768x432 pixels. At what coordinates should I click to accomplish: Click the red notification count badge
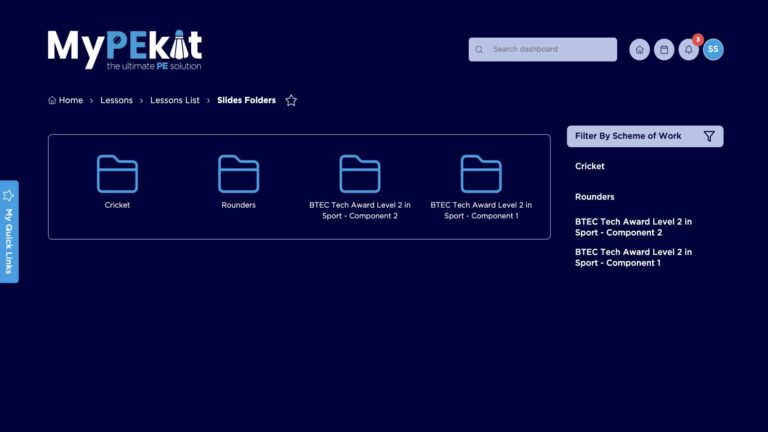tap(698, 40)
